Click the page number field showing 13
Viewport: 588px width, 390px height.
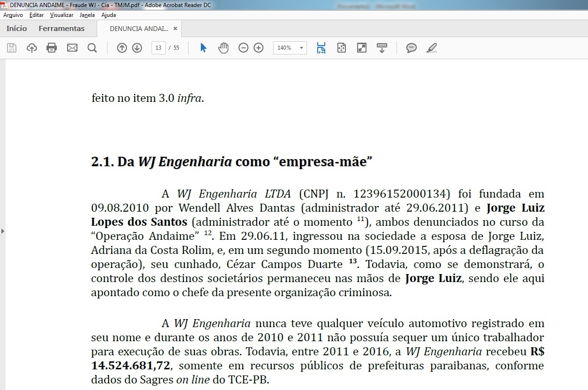point(159,48)
